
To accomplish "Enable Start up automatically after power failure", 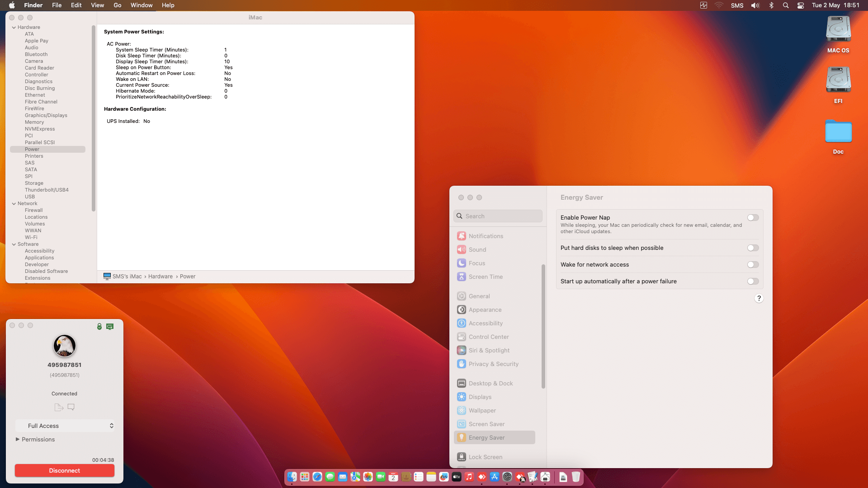I will 753,282.
